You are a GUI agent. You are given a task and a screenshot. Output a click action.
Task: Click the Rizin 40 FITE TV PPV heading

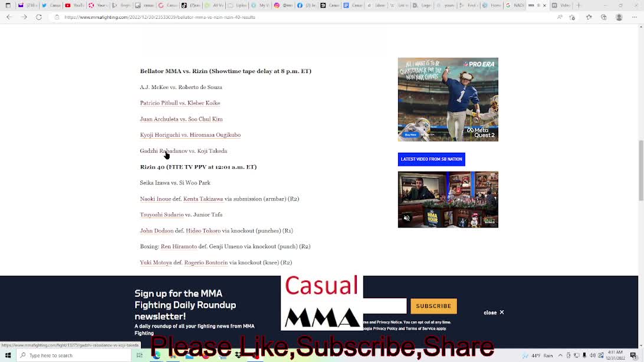tap(198, 167)
